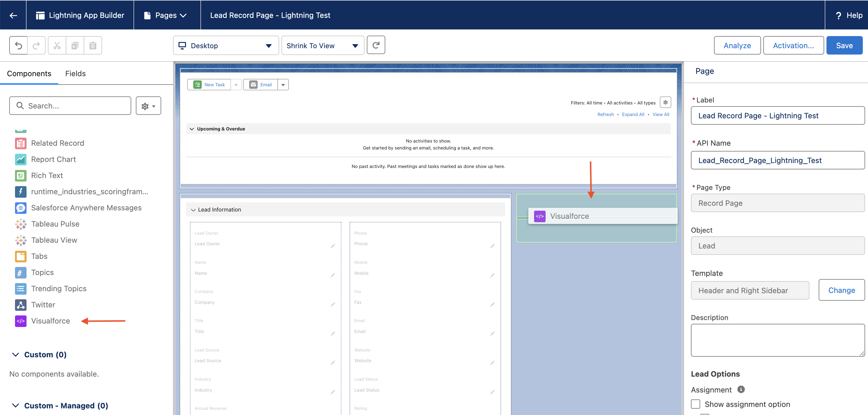Image resolution: width=868 pixels, height=415 pixels.
Task: Select the Tableau View component icon
Action: (20, 240)
